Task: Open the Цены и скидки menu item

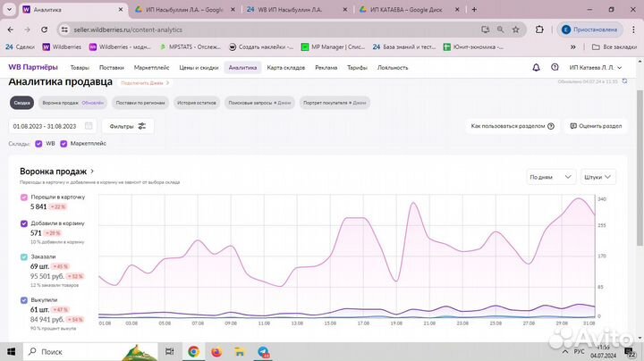Action: [198, 67]
